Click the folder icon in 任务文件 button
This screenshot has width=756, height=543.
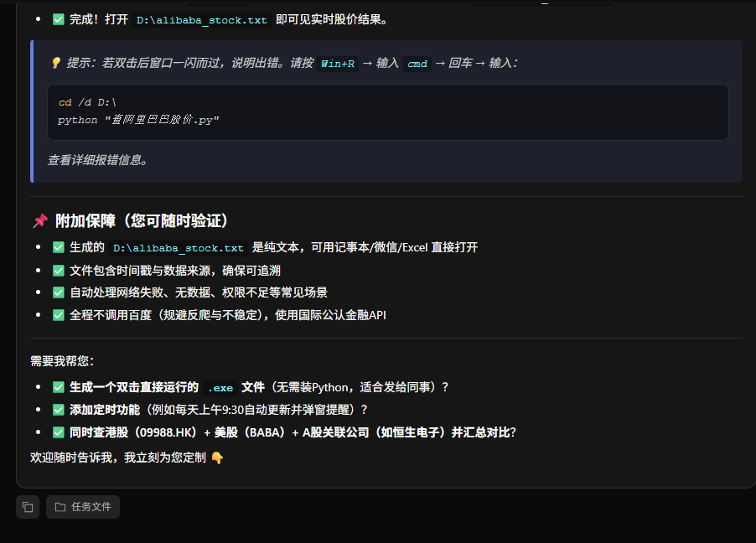click(61, 507)
